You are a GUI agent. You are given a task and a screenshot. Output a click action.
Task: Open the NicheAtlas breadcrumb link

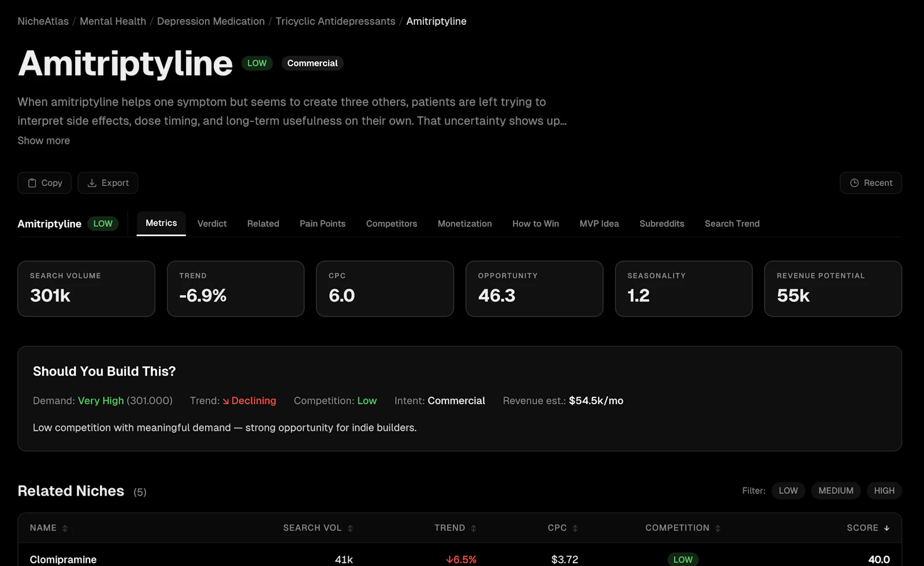click(43, 21)
